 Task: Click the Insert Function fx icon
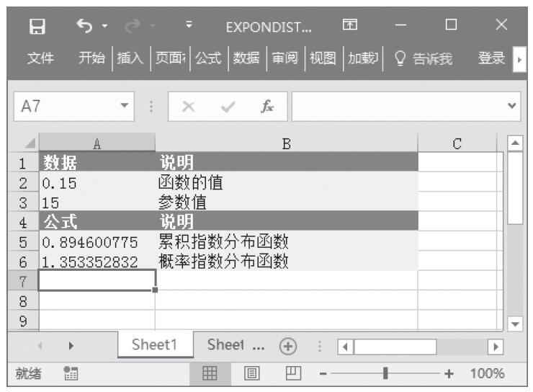(x=266, y=107)
